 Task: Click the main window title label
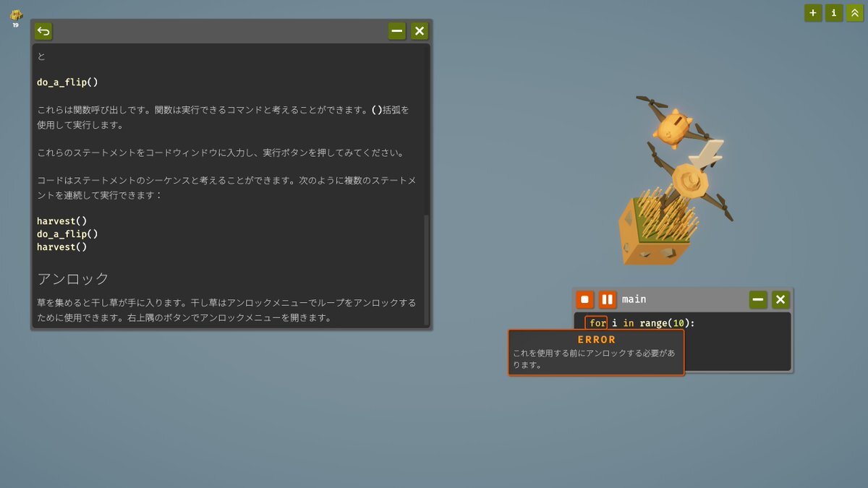(634, 299)
